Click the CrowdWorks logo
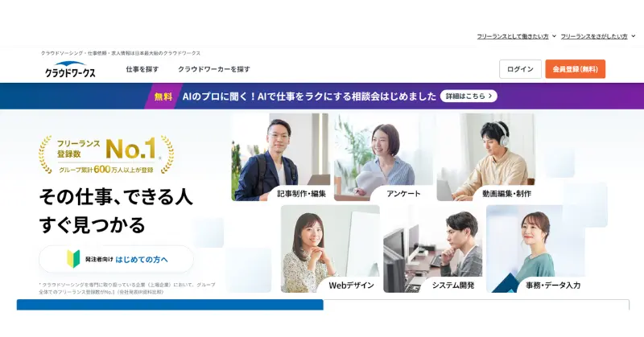 point(70,70)
